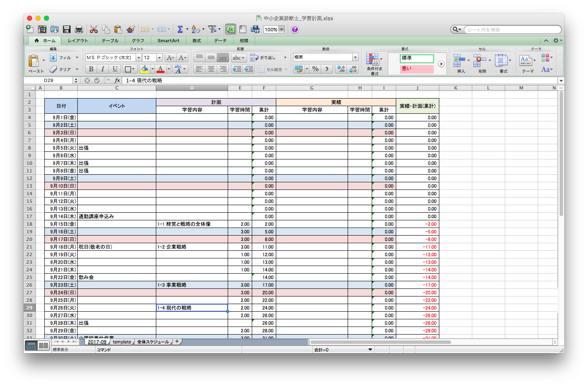This screenshot has width=588, height=387.
Task: Click the increase indent icon
Action: pos(249,69)
